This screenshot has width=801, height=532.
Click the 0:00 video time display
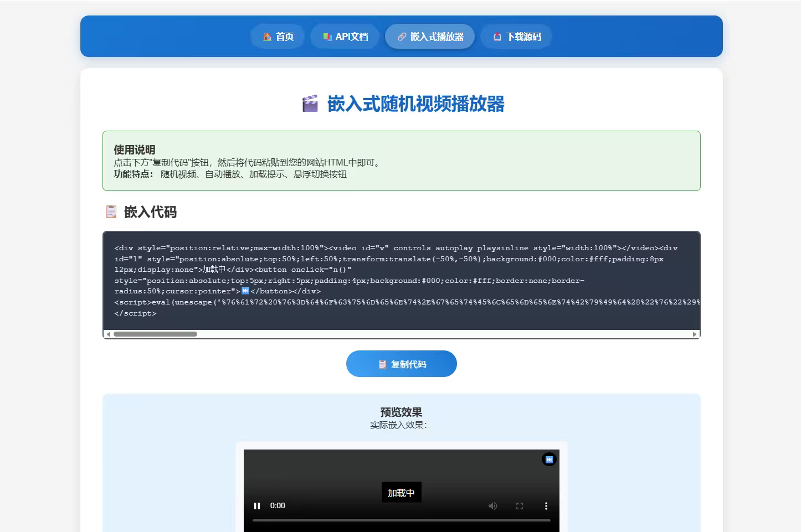278,506
